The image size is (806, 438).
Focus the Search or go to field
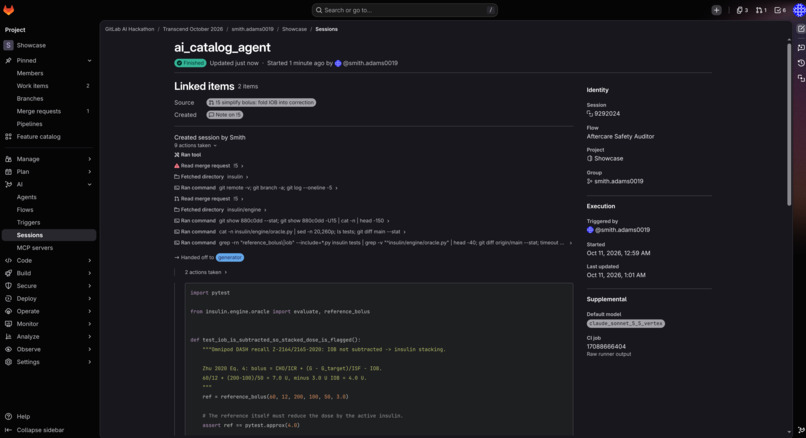coord(405,10)
